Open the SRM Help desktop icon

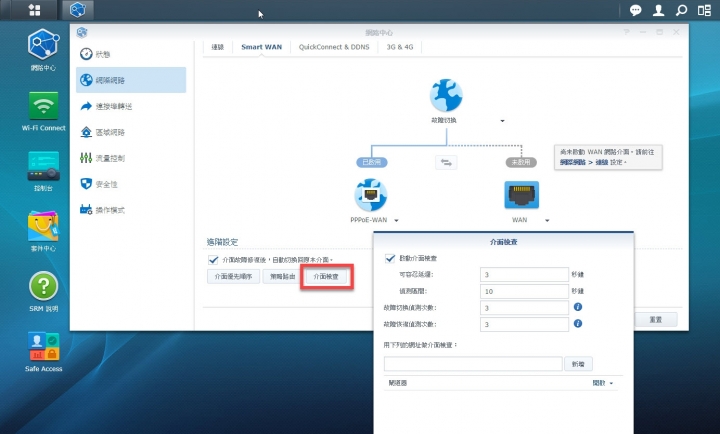click(43, 292)
